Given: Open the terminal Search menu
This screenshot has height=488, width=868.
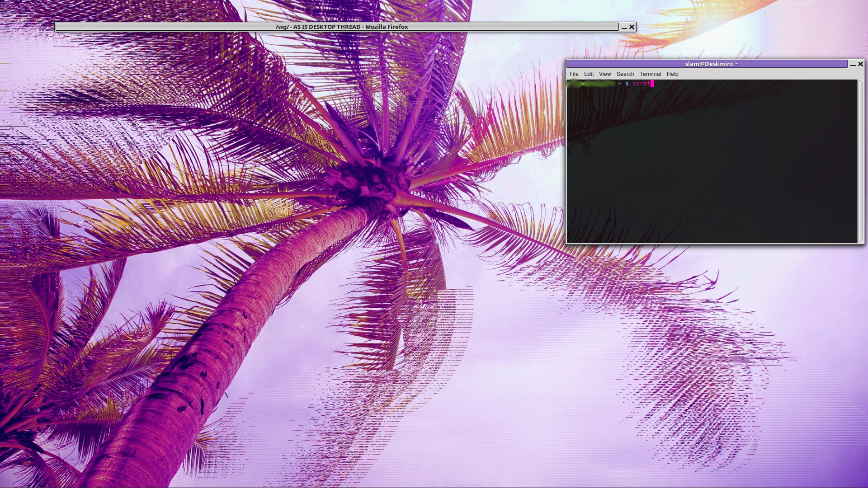Looking at the screenshot, I should coord(625,74).
